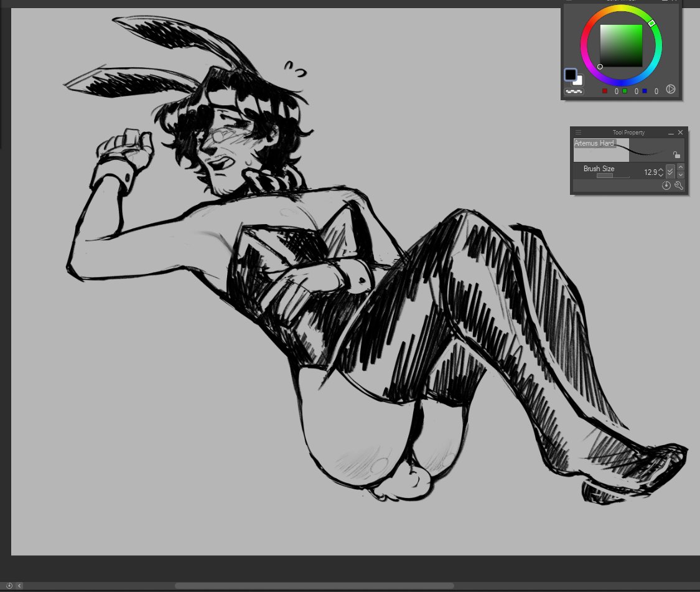
Task: Reset tool properties to initial settings
Action: click(x=666, y=186)
